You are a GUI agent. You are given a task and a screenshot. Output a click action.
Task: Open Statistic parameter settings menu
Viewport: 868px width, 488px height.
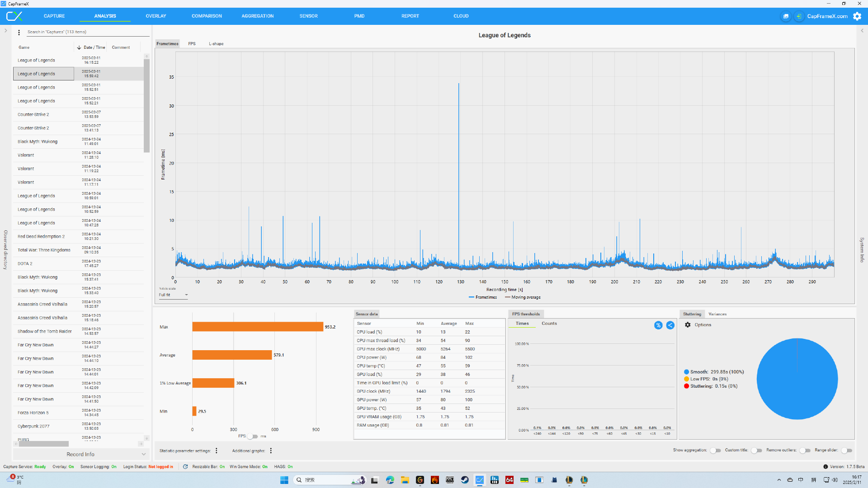tap(217, 451)
